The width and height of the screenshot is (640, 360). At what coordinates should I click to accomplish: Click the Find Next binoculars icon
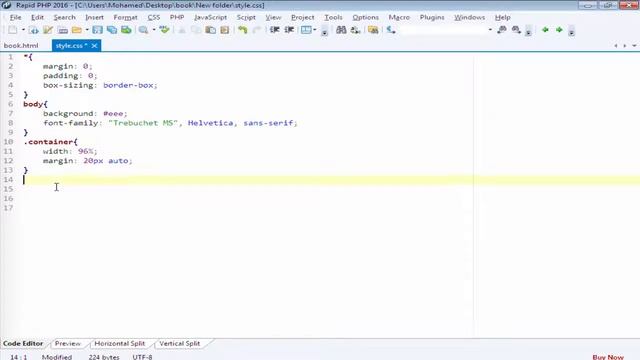pyautogui.click(x=516, y=30)
